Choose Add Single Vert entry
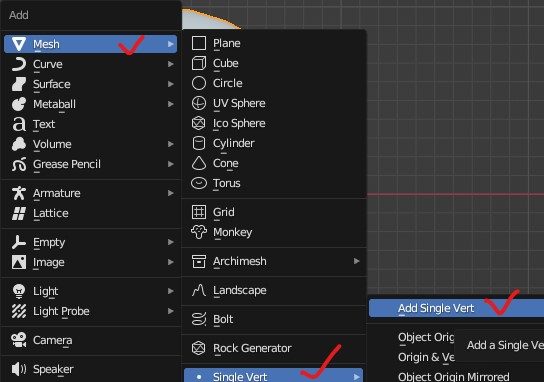Viewport: 544px width, 382px height. (456, 308)
